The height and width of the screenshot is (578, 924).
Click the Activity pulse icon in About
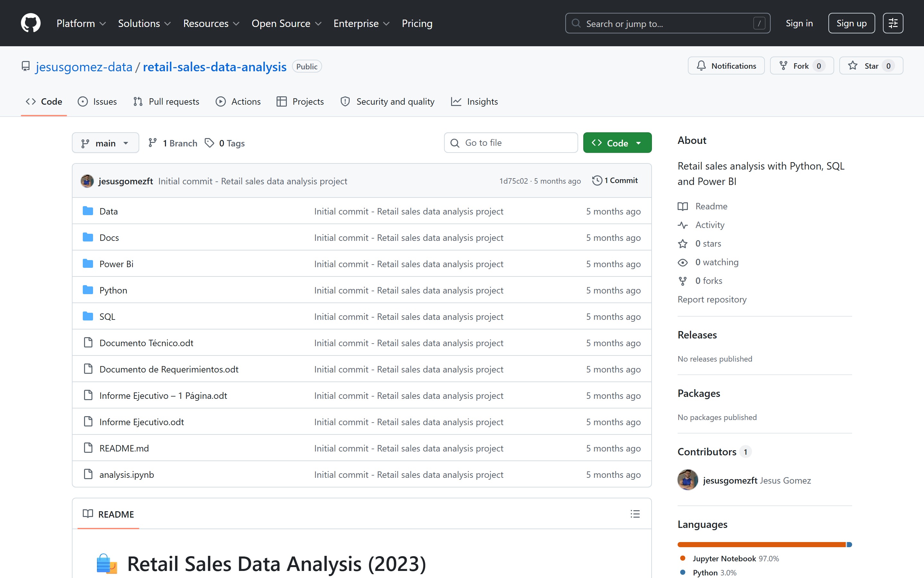pos(683,225)
